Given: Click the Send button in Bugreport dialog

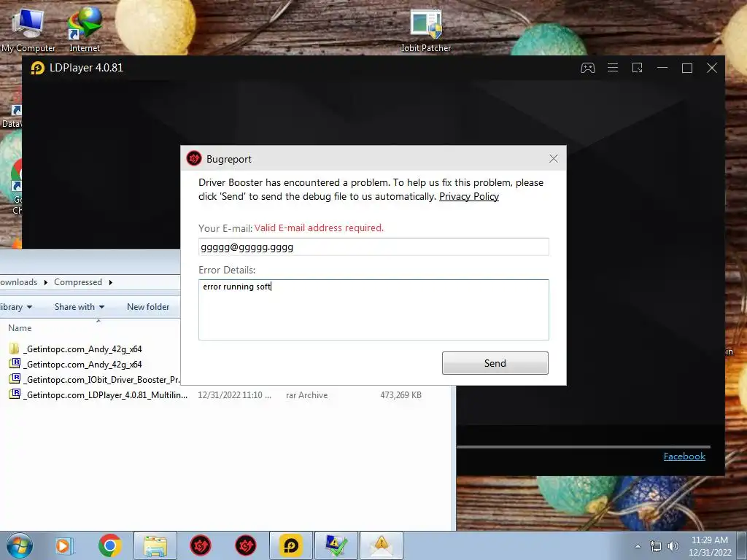Looking at the screenshot, I should coord(495,363).
